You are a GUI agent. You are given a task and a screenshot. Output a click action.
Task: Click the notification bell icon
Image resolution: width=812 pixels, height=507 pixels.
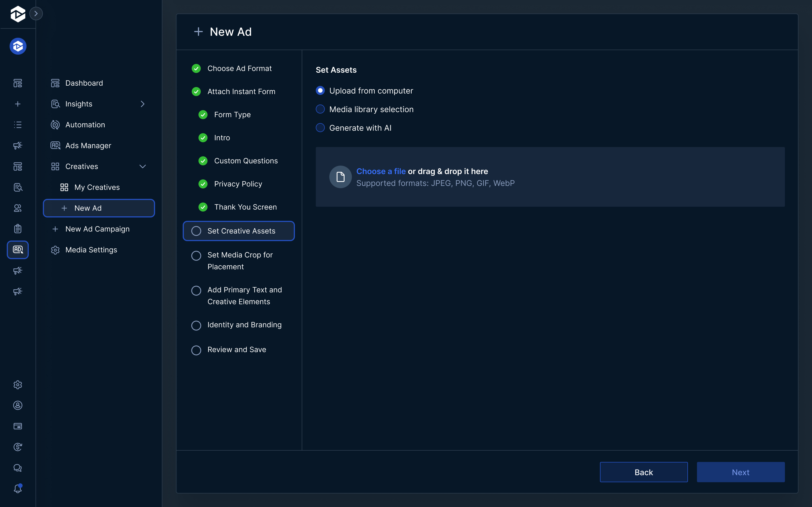click(18, 489)
